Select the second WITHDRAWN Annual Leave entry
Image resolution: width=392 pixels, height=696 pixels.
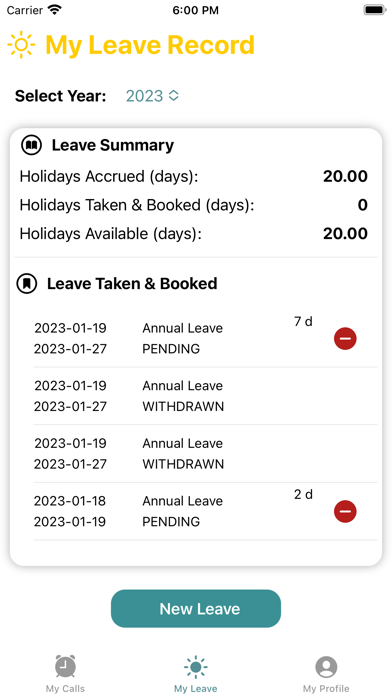click(205, 454)
